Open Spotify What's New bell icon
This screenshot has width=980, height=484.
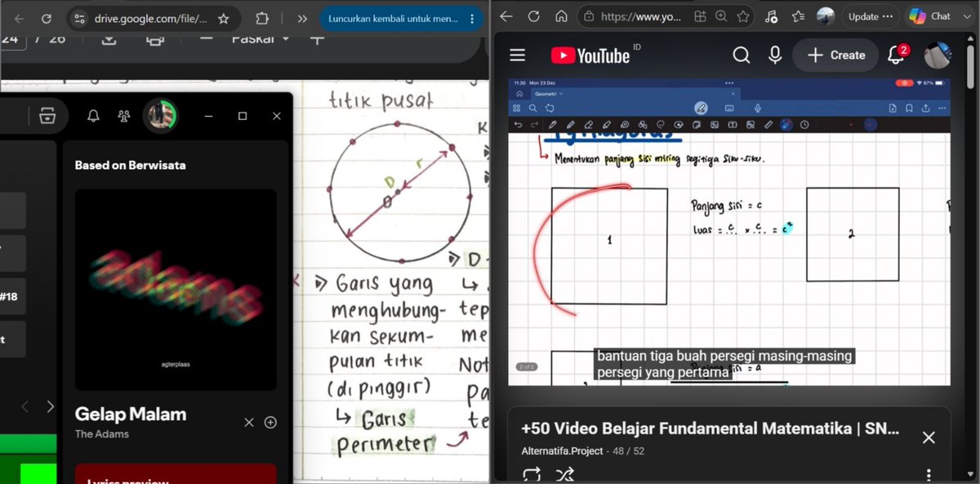pos(94,116)
